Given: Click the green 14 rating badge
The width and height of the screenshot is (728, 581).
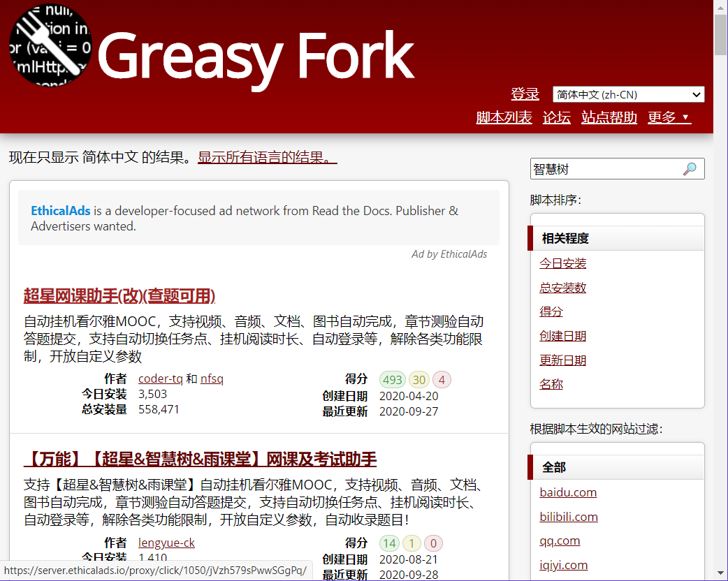Looking at the screenshot, I should click(390, 543).
